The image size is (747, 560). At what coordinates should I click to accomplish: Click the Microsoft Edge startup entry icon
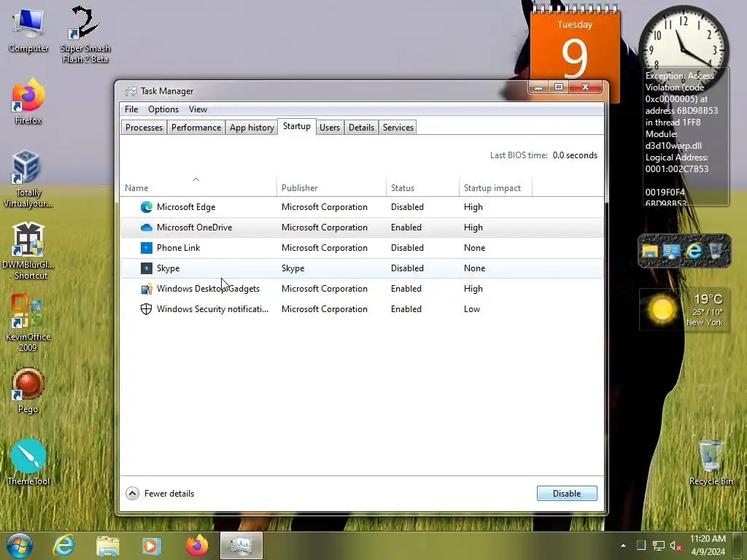coord(146,207)
